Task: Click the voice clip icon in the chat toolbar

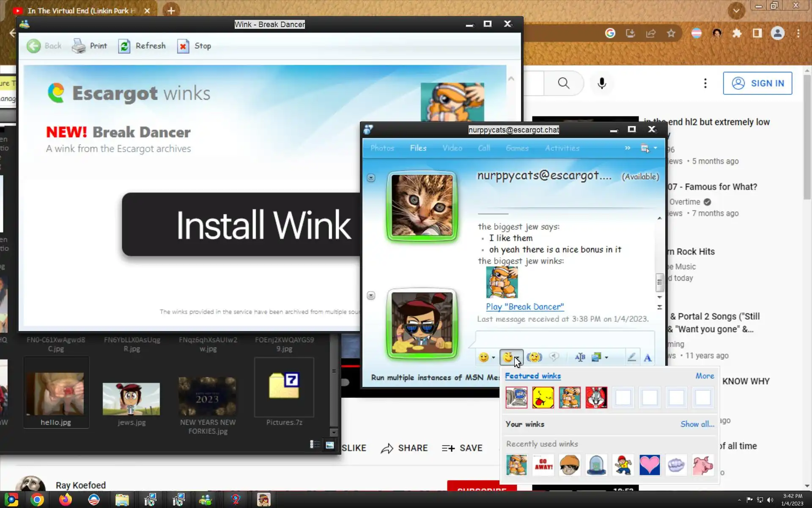Action: (x=554, y=358)
